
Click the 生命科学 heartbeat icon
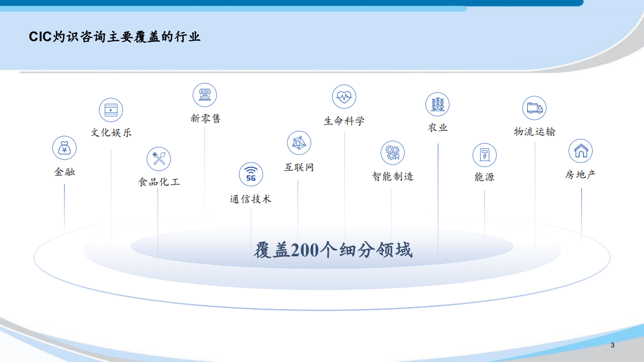pos(344,97)
